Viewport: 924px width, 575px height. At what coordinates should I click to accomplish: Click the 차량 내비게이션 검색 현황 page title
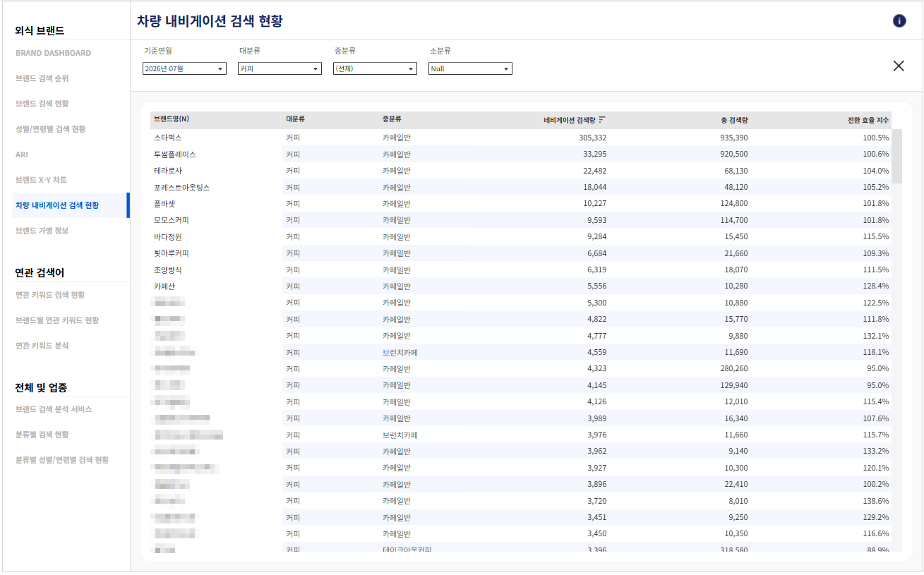coord(210,20)
